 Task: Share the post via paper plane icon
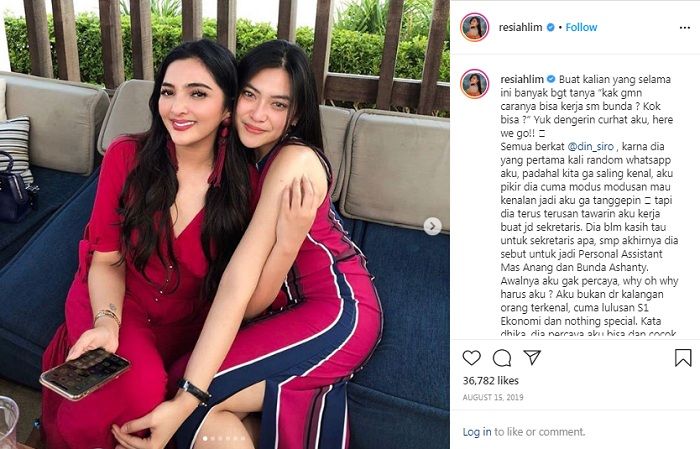[x=532, y=357]
